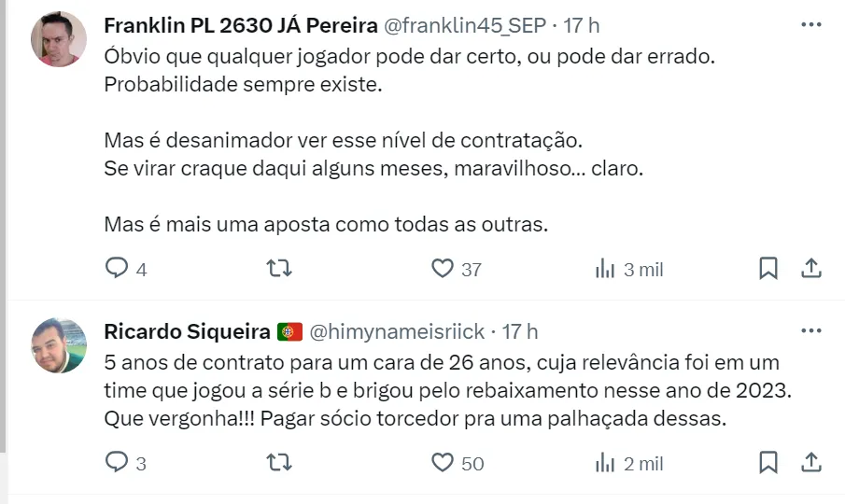
Task: Like Franklin's tweet with 37 likes
Action: (x=443, y=269)
